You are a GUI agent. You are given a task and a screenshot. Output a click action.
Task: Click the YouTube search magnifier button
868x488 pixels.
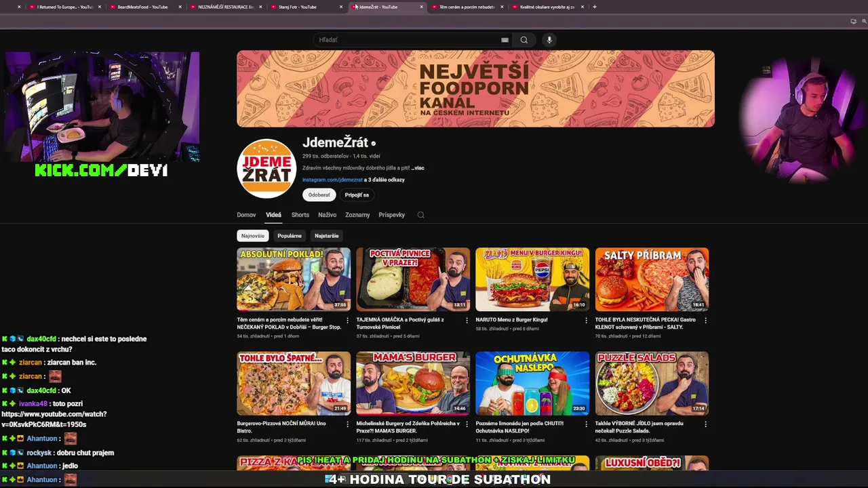click(x=524, y=40)
